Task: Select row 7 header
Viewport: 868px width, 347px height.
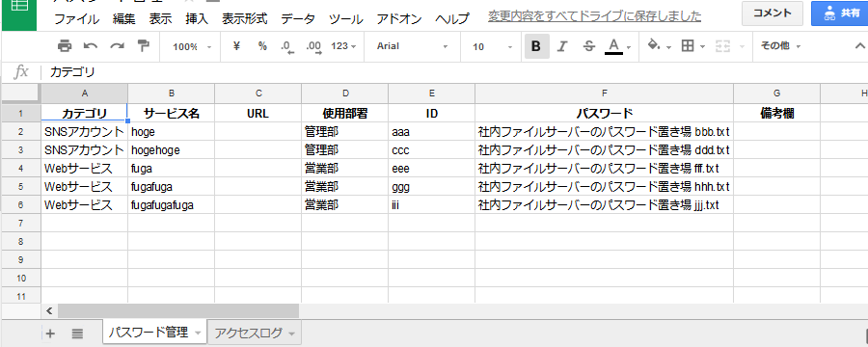Action: [21, 223]
